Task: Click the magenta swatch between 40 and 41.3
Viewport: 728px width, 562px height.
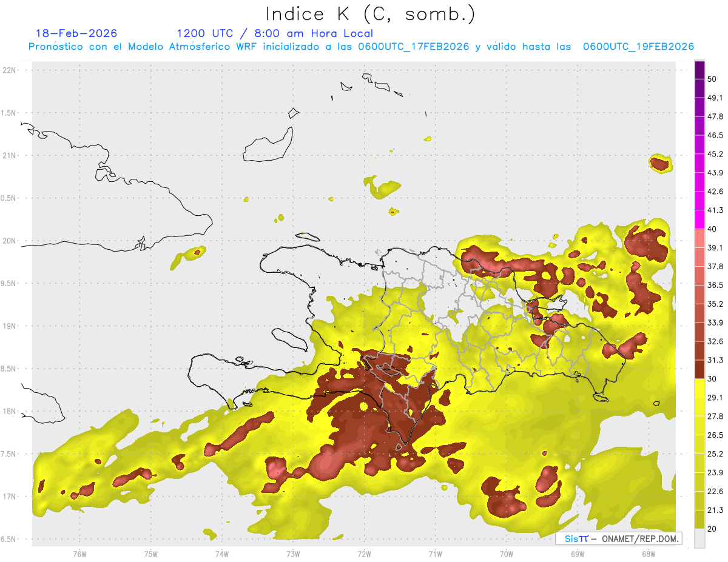Action: coord(699,219)
